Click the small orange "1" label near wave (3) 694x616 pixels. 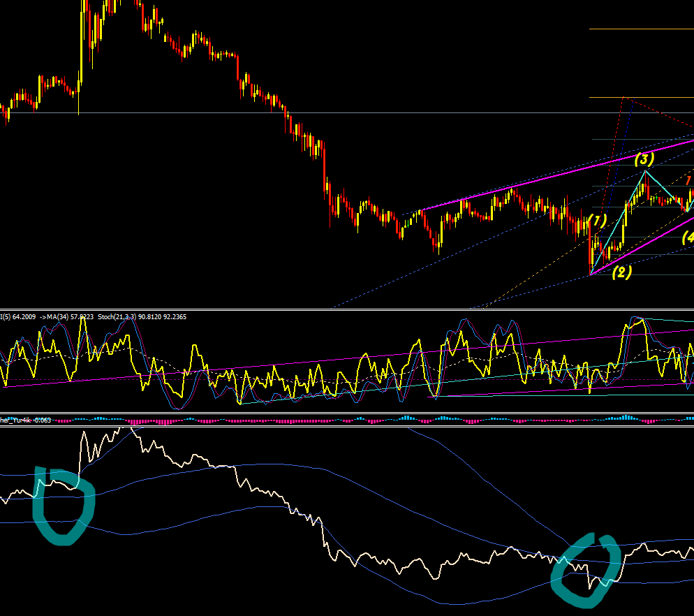coord(688,180)
